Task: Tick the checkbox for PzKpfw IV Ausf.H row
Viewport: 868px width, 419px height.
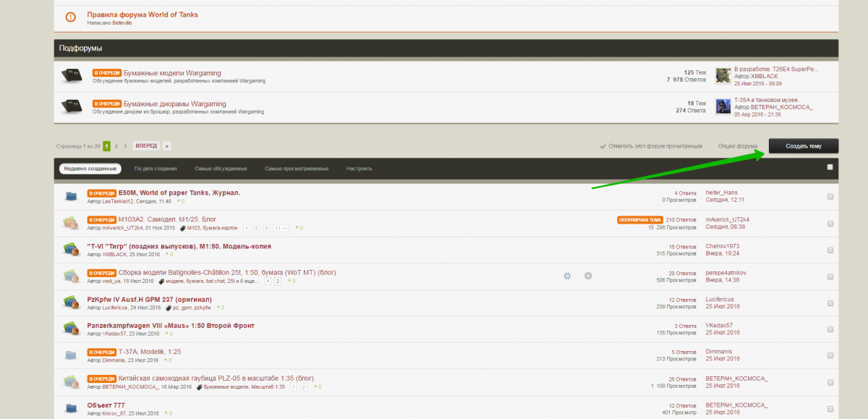Action: (830, 302)
